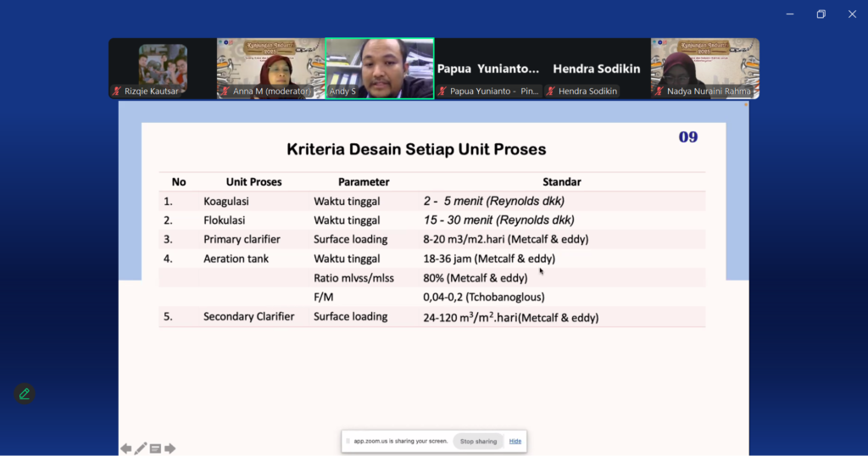The width and height of the screenshot is (868, 456).
Task: Click Rizqie Kautsar video thumbnail
Action: coord(163,68)
